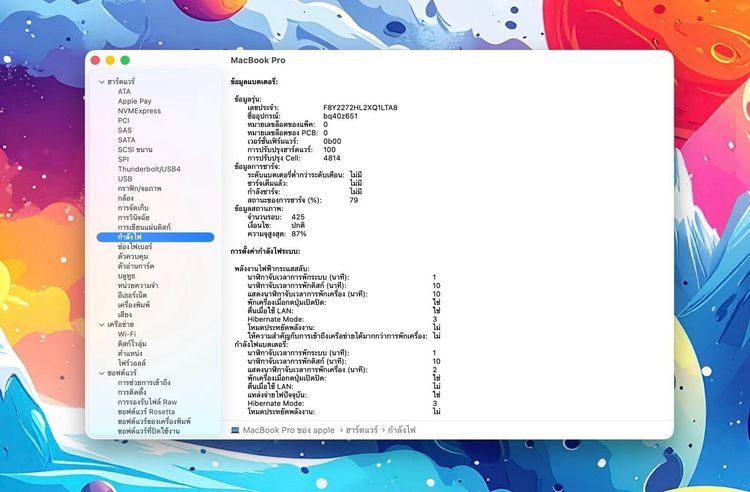Collapse the ซอฟต์แวร์ section chevron in the sidebar
This screenshot has height=492, width=750.
point(101,373)
